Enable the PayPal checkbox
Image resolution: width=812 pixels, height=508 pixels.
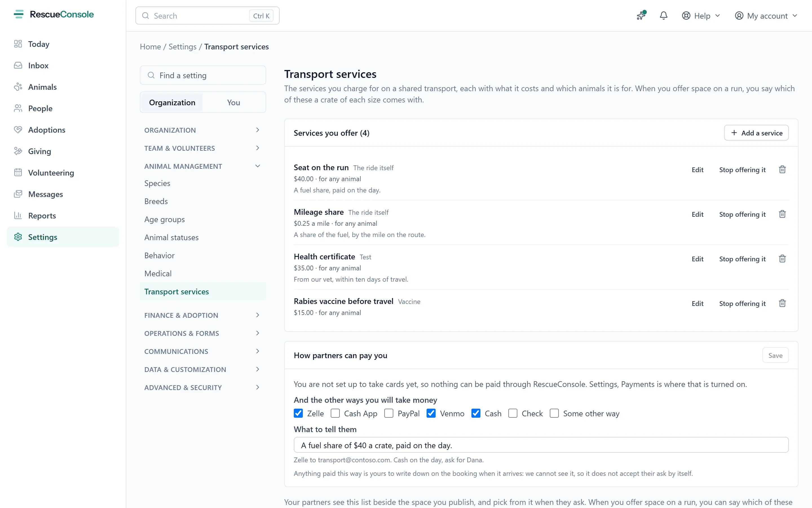pyautogui.click(x=389, y=413)
